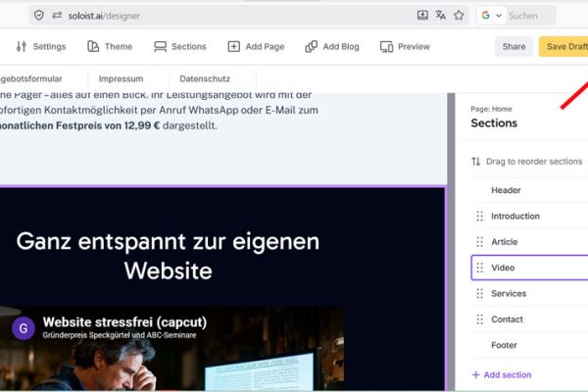Screen dimensions: 588x392
Task: Switch to the Angebotsformular page tab
Action: 31,78
